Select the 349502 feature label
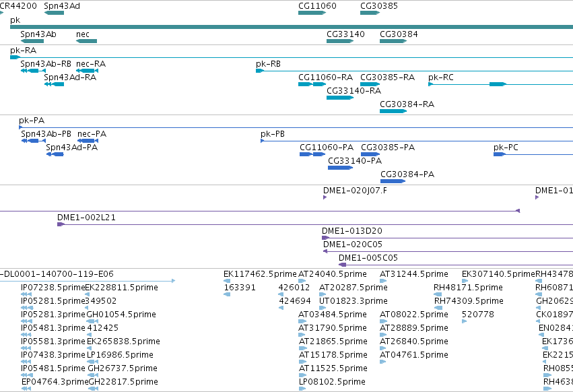The height and width of the screenshot is (392, 573). (101, 300)
